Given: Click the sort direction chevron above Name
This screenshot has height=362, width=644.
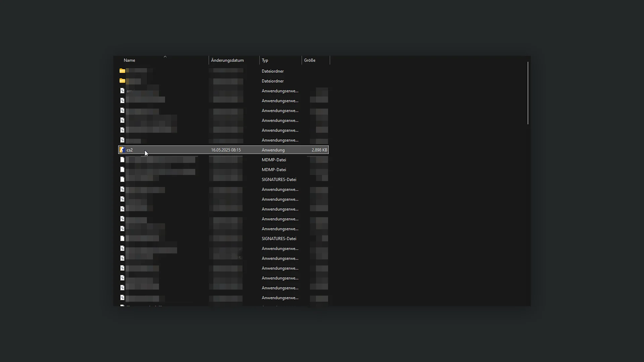Looking at the screenshot, I should pyautogui.click(x=165, y=57).
